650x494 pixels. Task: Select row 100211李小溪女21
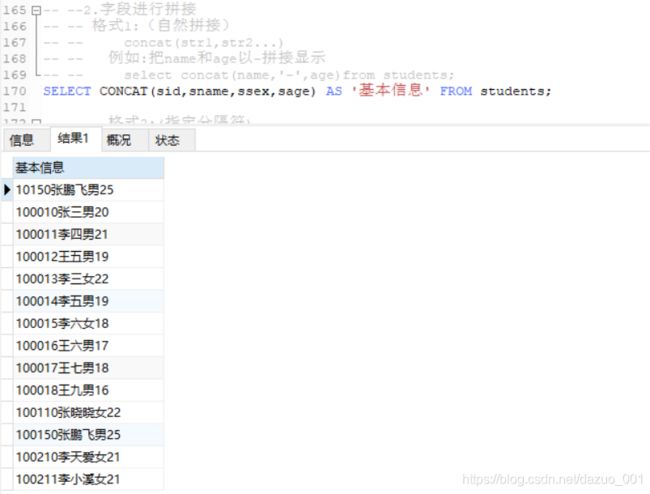(88, 479)
